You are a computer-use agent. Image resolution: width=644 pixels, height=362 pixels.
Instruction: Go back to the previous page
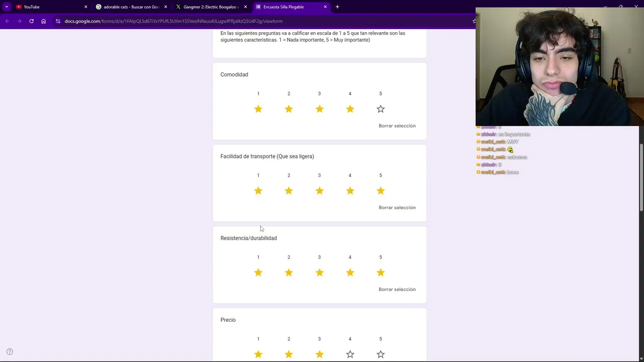[7, 21]
